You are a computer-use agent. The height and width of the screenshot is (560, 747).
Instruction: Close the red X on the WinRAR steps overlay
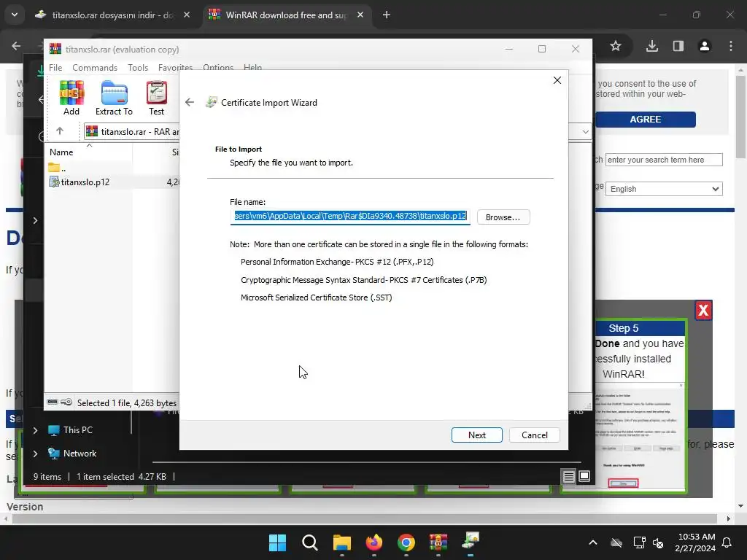(x=703, y=311)
